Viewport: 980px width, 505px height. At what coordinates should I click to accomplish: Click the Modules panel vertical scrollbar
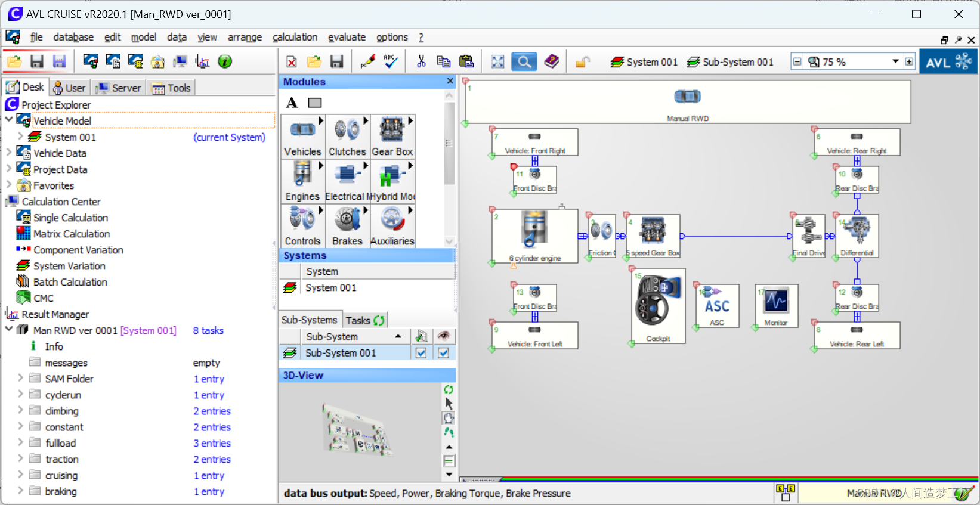(x=449, y=143)
